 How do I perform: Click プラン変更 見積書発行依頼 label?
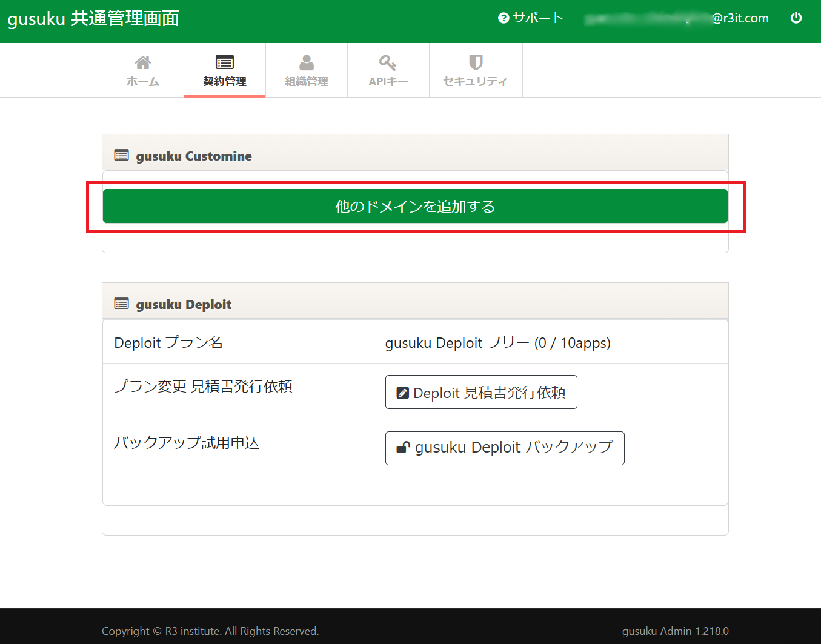[x=204, y=386]
